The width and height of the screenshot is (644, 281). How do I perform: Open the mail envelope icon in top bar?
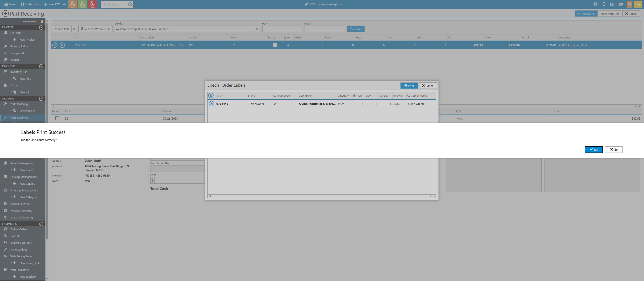coord(612,4)
